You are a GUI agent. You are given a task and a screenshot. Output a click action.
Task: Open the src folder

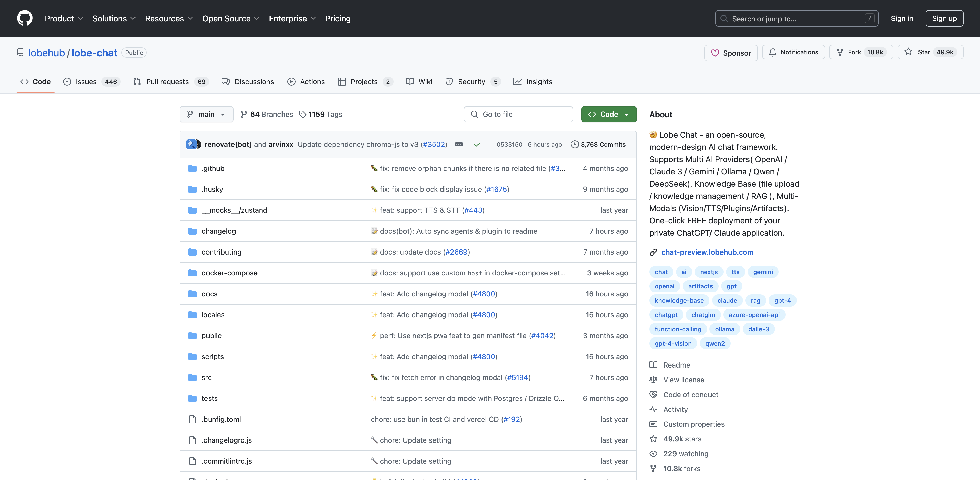[206, 377]
